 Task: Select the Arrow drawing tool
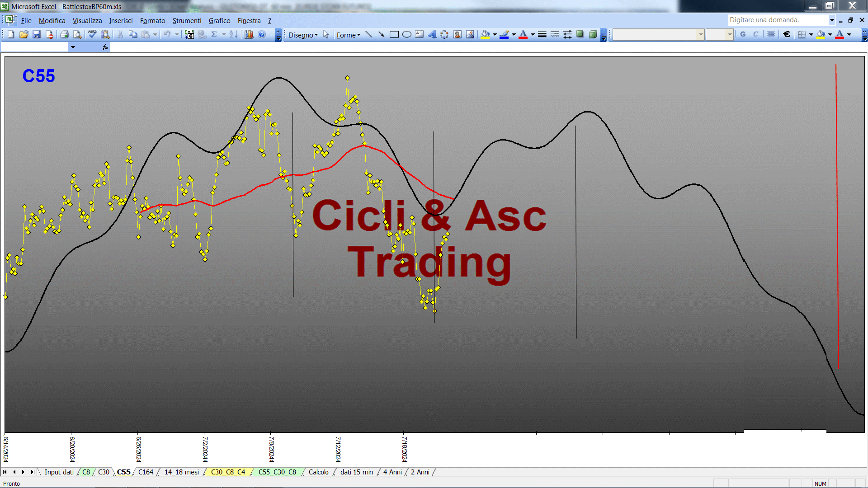point(382,34)
